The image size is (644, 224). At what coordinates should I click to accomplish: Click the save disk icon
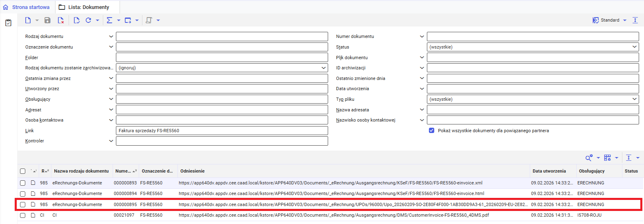pos(47,20)
